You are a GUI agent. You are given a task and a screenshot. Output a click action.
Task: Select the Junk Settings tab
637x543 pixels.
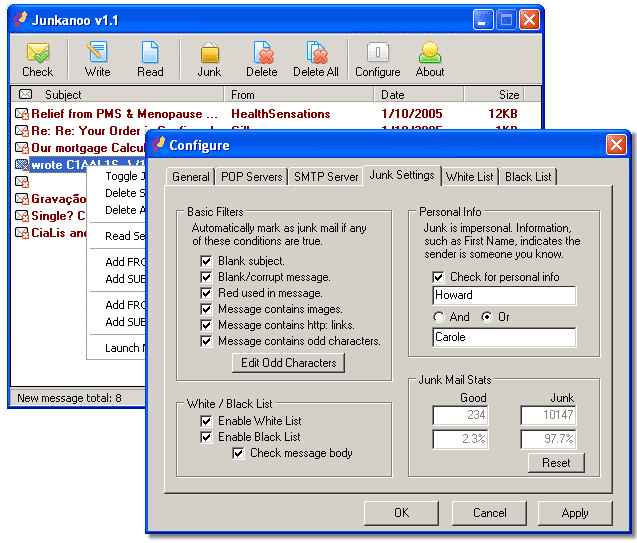(x=402, y=175)
